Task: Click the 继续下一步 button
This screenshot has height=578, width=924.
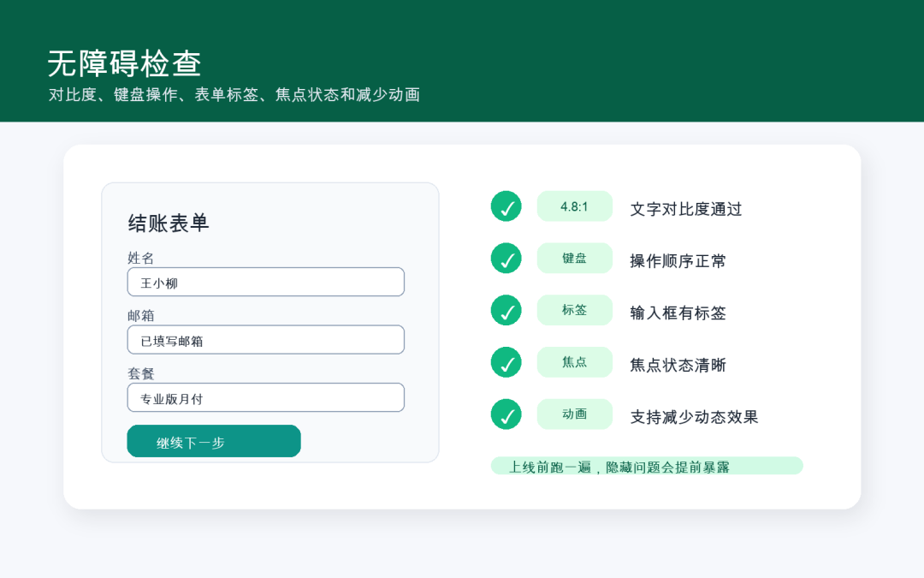Action: point(214,441)
